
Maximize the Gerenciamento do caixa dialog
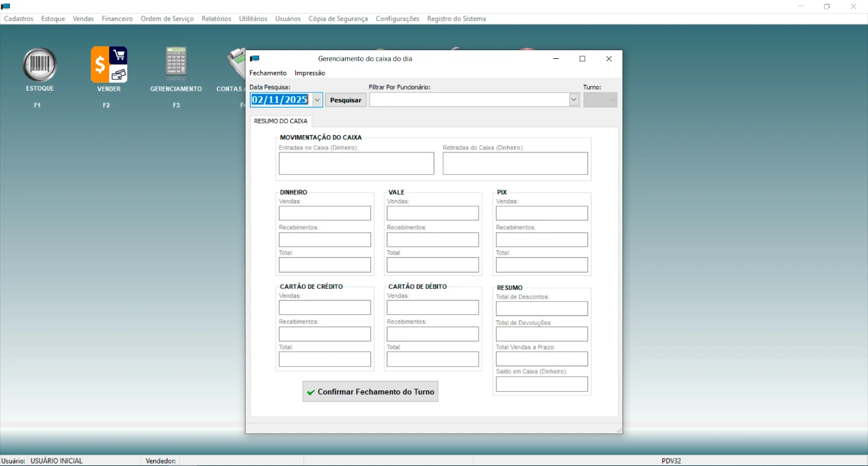582,59
